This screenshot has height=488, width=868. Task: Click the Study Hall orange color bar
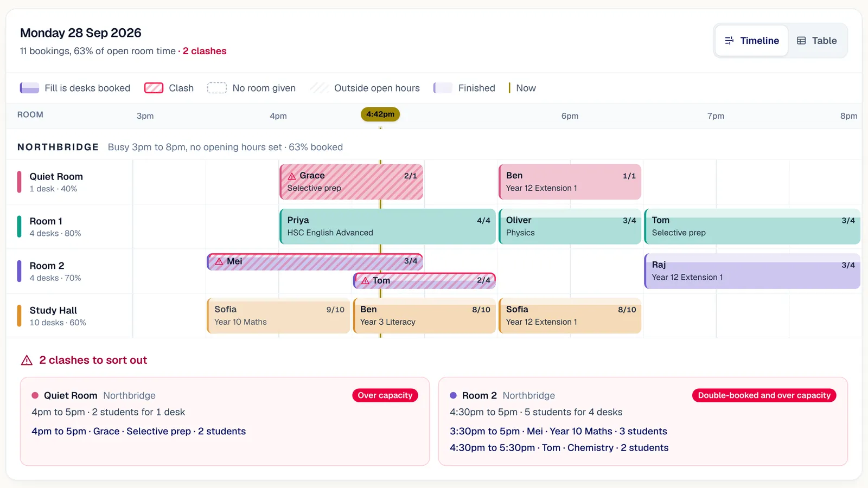(19, 316)
